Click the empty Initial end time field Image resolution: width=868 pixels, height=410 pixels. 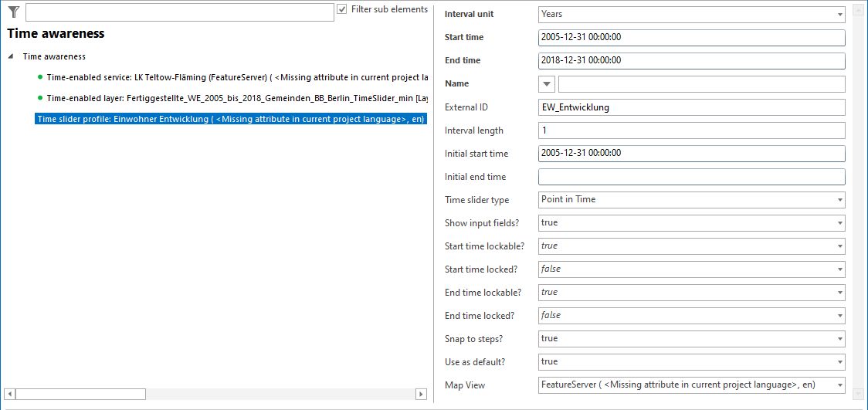[691, 177]
